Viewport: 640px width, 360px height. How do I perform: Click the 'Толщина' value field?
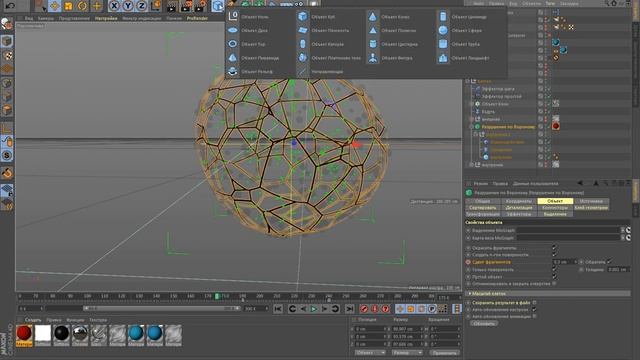(x=618, y=269)
